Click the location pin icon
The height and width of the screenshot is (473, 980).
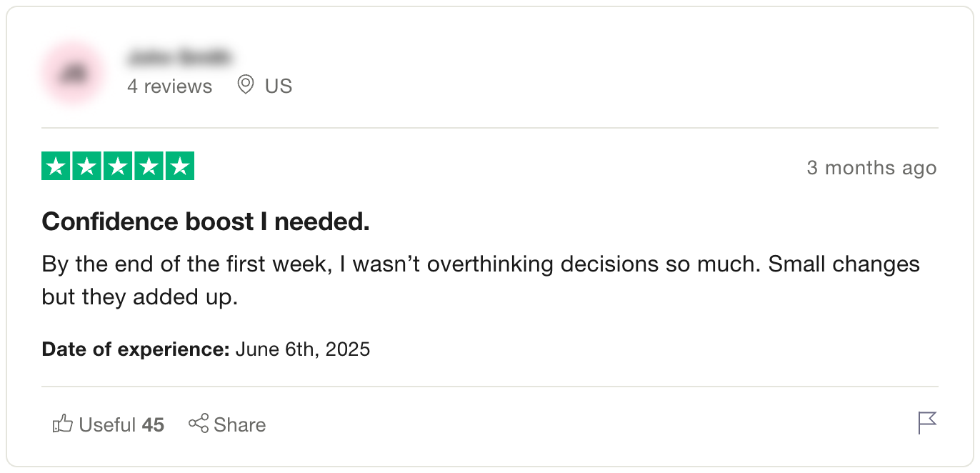point(246,85)
